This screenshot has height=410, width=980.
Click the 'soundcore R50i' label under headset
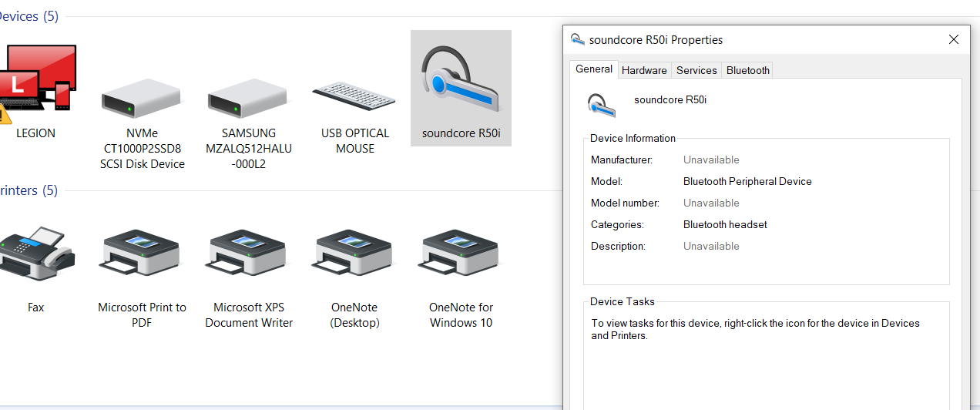[461, 133]
